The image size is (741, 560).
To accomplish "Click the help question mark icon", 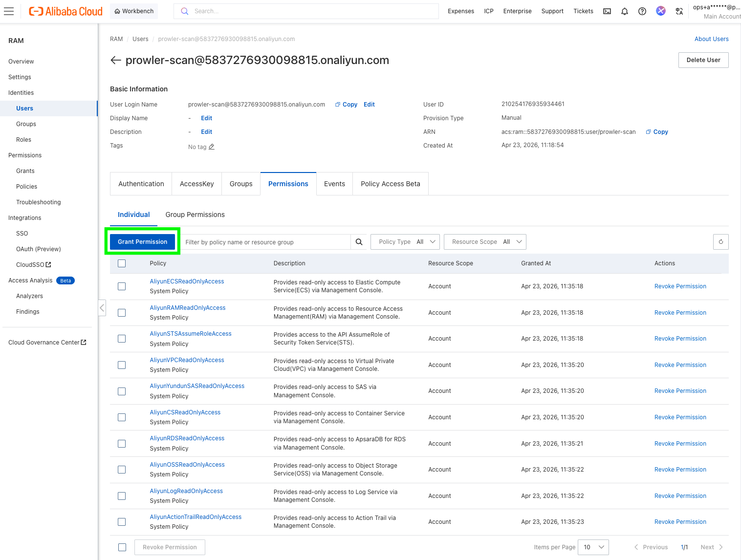I will point(642,11).
